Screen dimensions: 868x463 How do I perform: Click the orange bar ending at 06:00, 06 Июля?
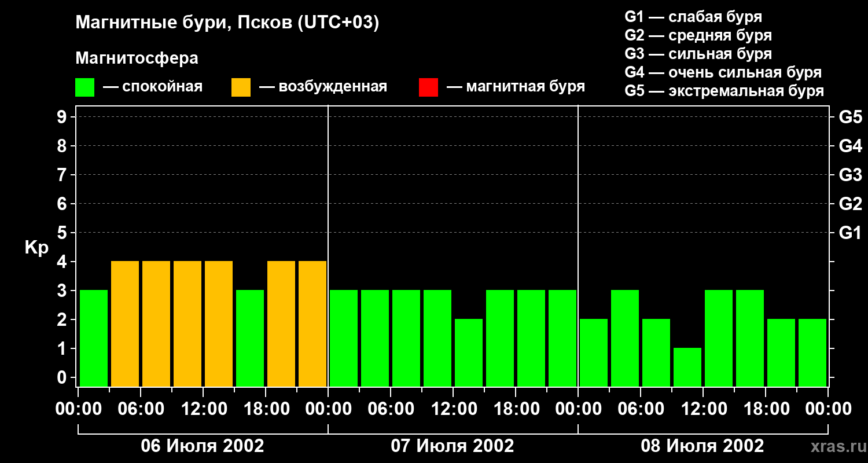click(125, 324)
